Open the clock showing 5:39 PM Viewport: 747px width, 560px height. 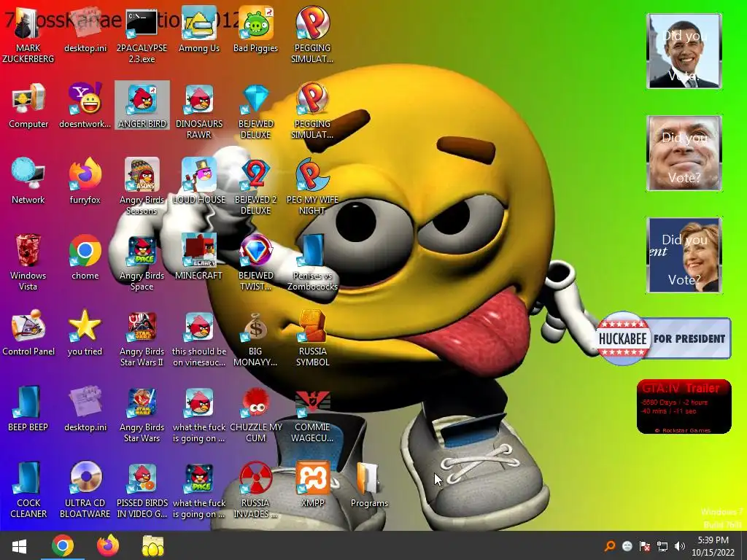point(713,545)
